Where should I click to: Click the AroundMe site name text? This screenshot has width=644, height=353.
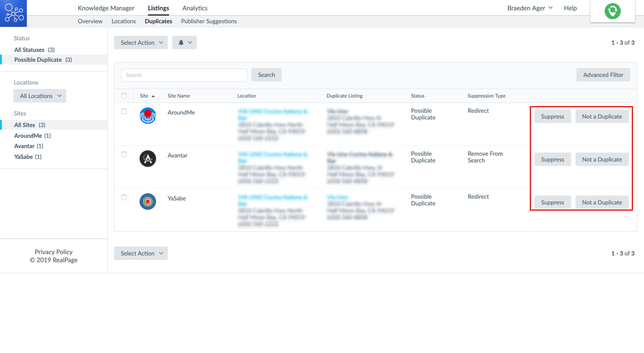(x=181, y=112)
